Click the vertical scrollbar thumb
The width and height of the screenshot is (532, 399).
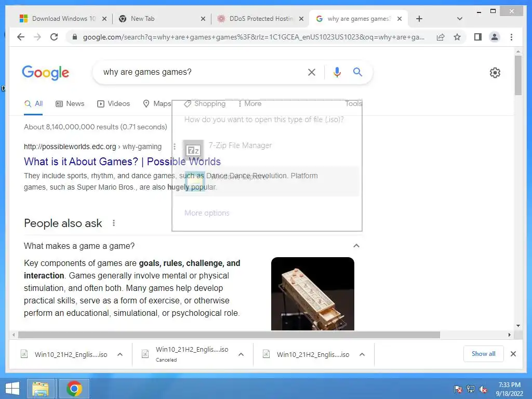pos(518,75)
